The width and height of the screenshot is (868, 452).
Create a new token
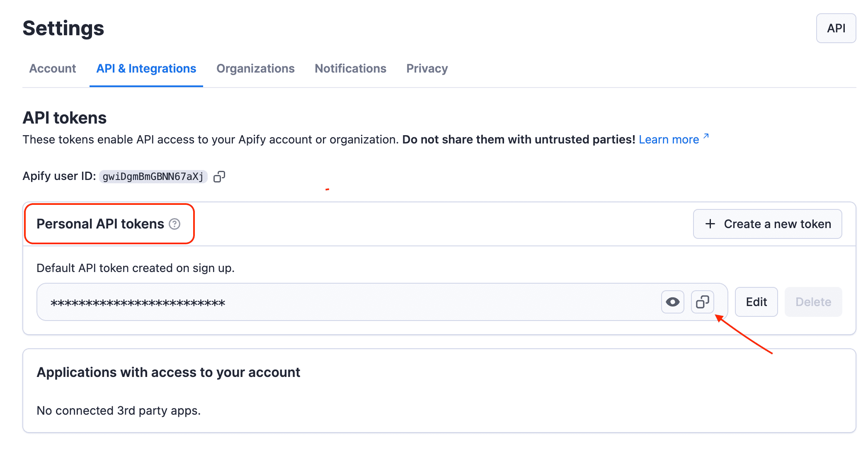coord(767,224)
